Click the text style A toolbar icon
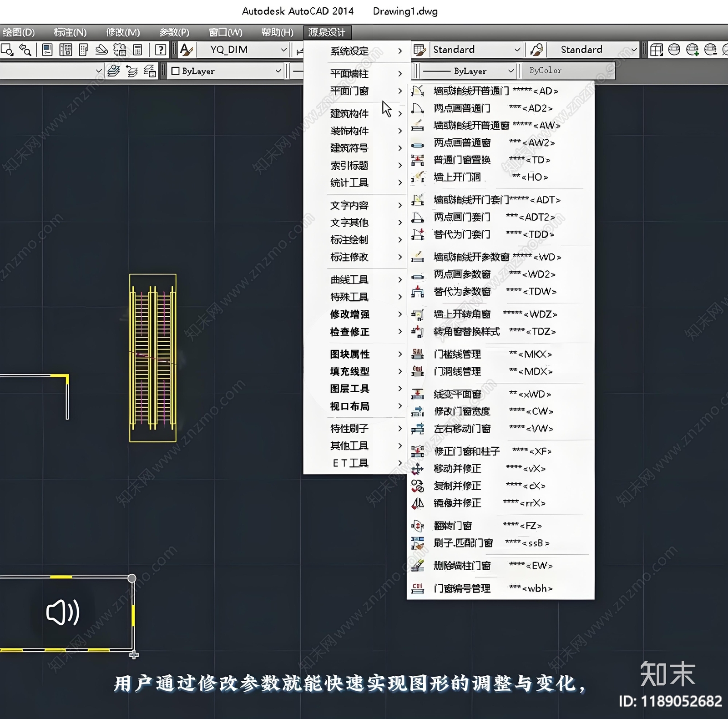The height and width of the screenshot is (719, 728). (186, 50)
